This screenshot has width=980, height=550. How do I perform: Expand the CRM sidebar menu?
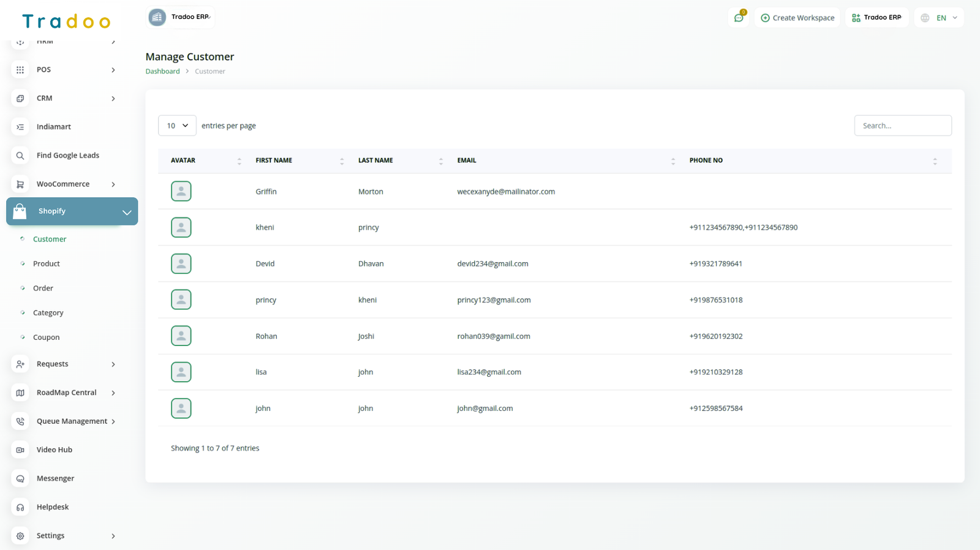click(x=113, y=99)
